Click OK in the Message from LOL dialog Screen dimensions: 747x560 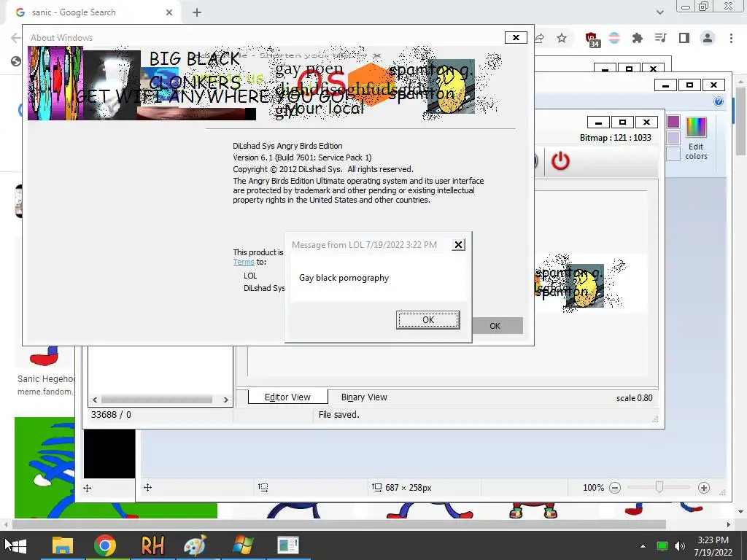[x=427, y=320]
